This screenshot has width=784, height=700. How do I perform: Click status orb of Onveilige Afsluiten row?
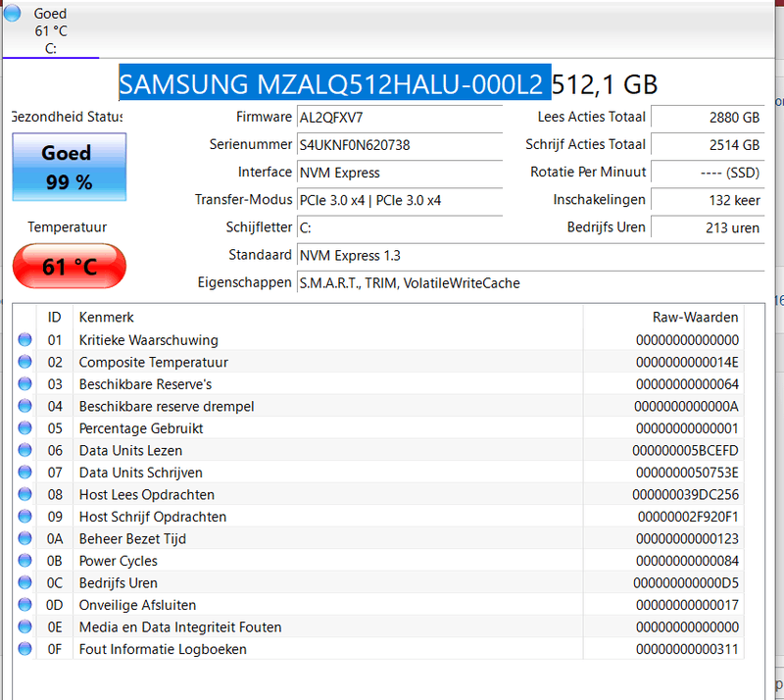pyautogui.click(x=24, y=605)
